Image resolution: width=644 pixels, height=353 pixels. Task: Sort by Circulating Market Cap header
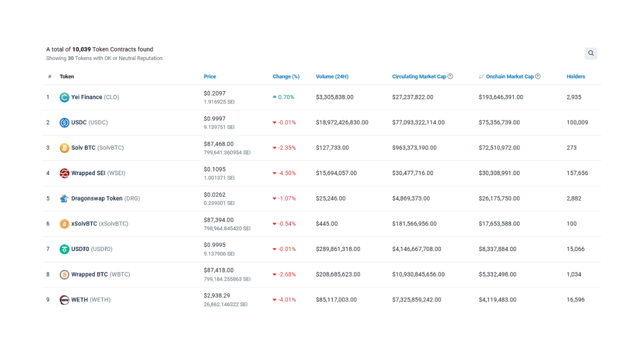(x=419, y=76)
